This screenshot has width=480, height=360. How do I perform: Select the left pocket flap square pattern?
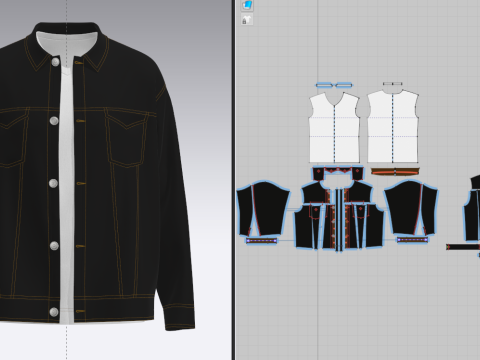pyautogui.click(x=319, y=172)
